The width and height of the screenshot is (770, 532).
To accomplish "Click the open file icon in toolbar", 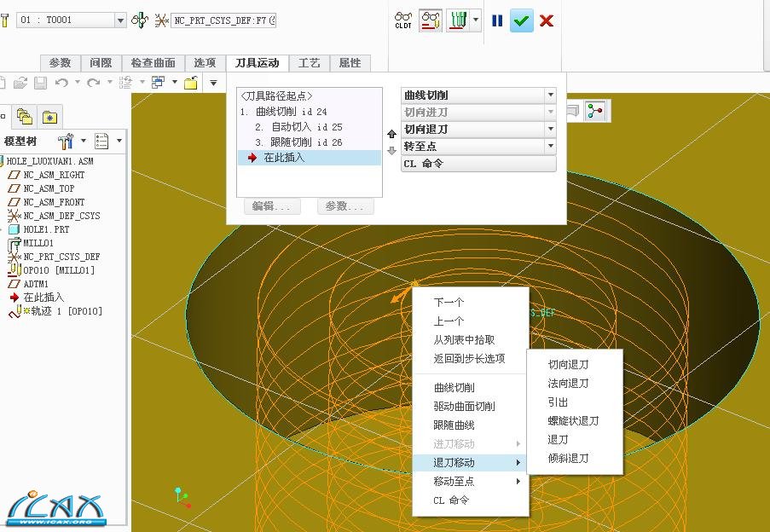I will click(20, 83).
